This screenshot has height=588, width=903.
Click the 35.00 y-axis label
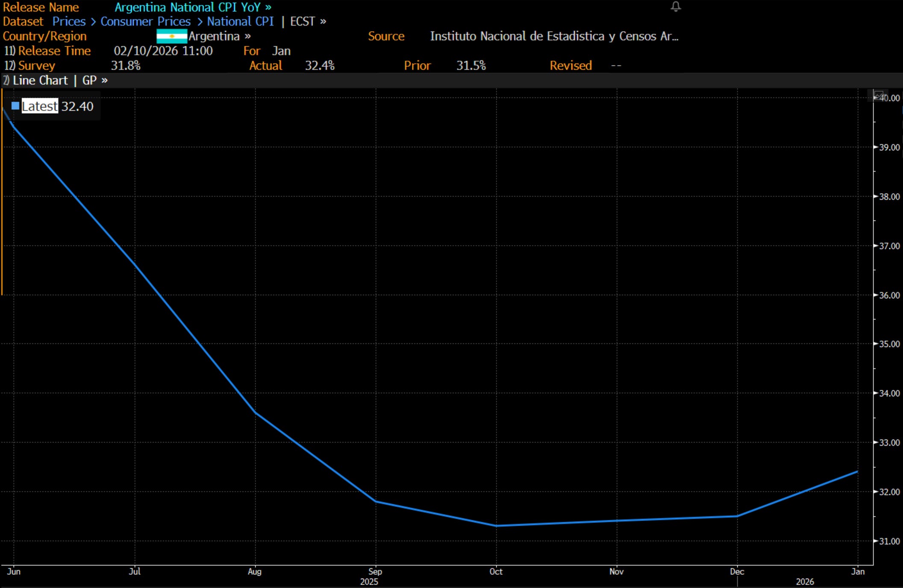tap(890, 344)
